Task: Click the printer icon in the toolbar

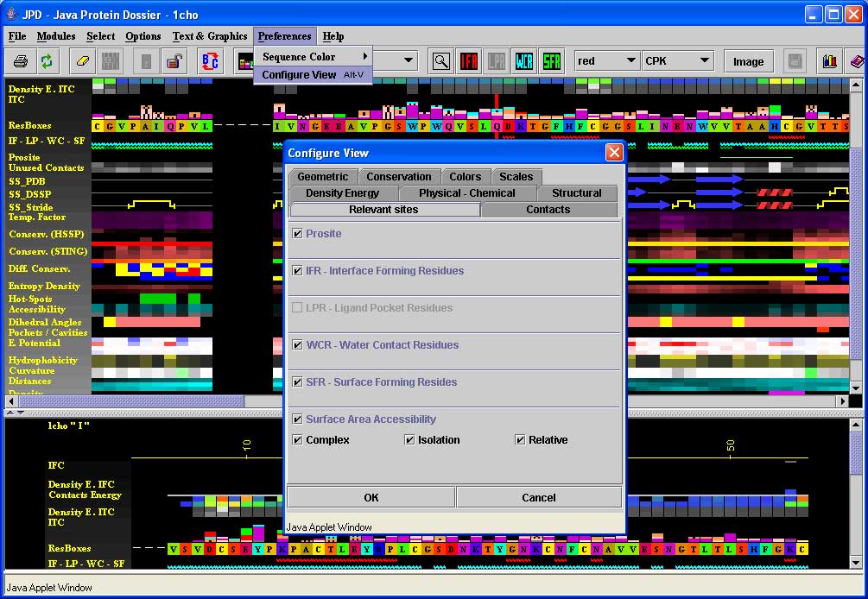Action: pos(21,61)
